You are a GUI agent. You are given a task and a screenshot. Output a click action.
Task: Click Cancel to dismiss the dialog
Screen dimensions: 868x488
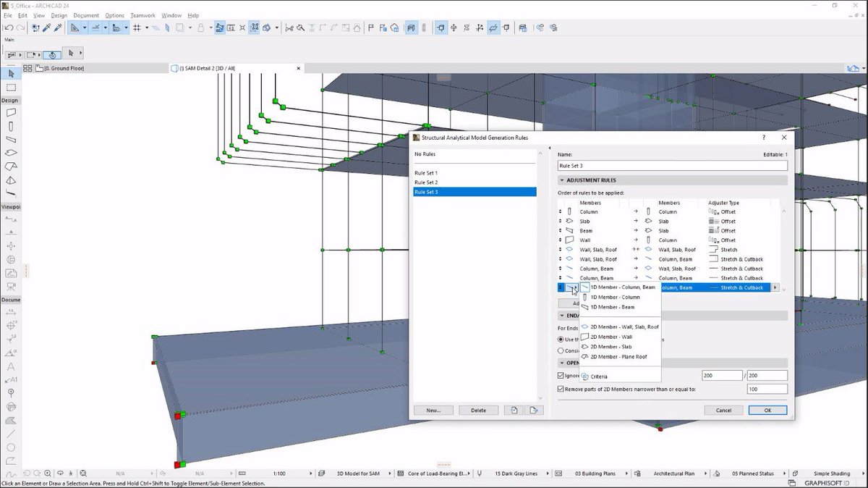723,410
